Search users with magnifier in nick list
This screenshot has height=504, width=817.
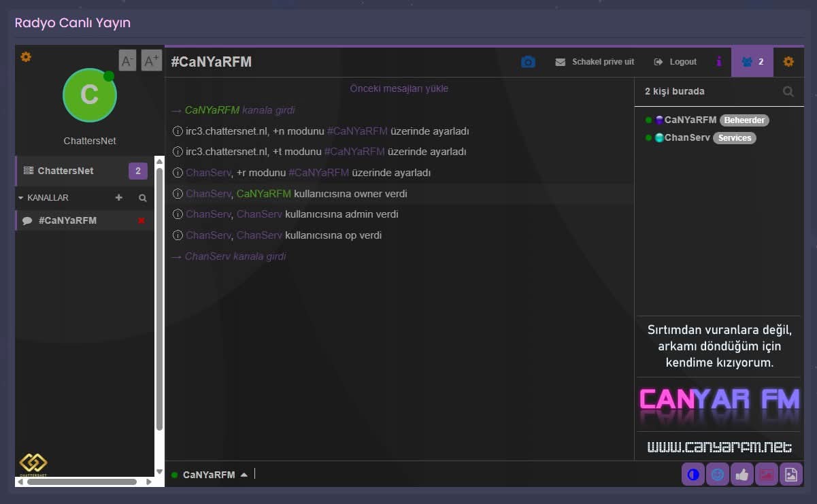[x=788, y=91]
